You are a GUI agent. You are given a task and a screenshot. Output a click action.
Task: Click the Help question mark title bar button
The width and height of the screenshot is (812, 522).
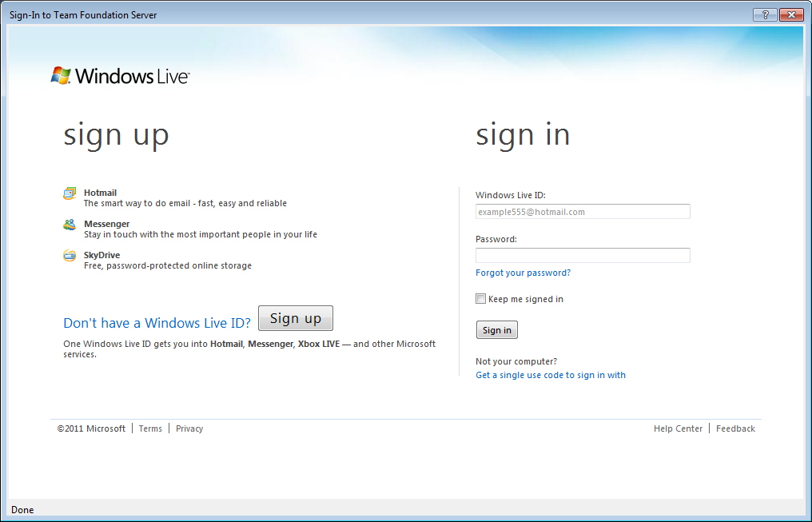point(765,15)
